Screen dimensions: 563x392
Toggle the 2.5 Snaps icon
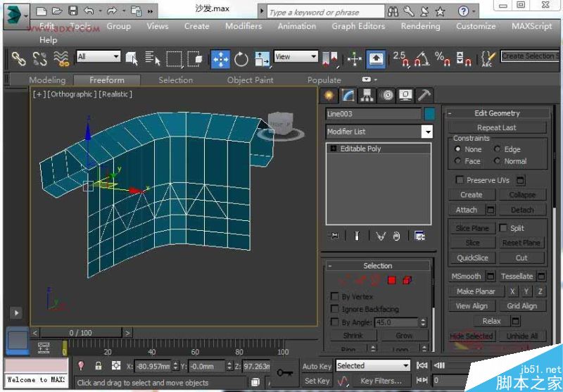401,59
